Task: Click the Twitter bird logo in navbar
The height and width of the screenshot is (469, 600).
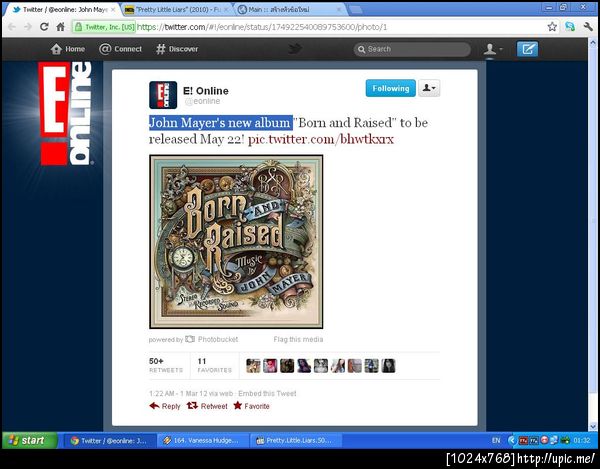Action: pos(295,49)
